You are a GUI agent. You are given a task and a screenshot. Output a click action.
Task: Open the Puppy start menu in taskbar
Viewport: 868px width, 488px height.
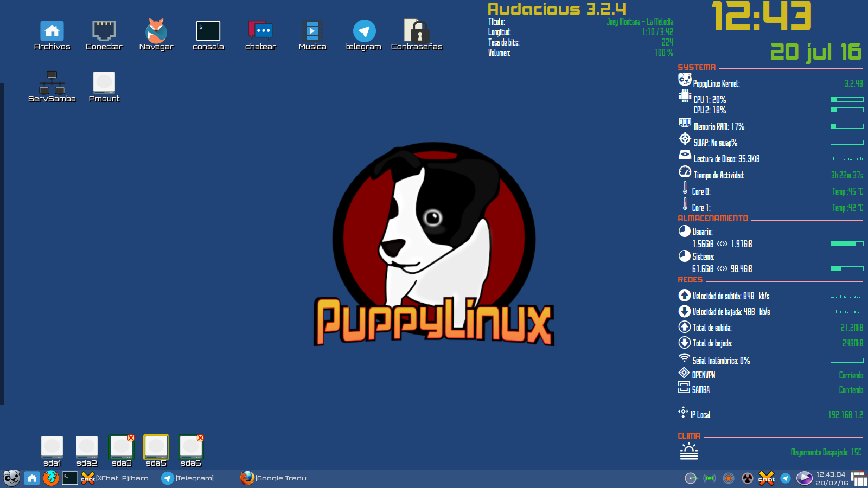tap(11, 478)
